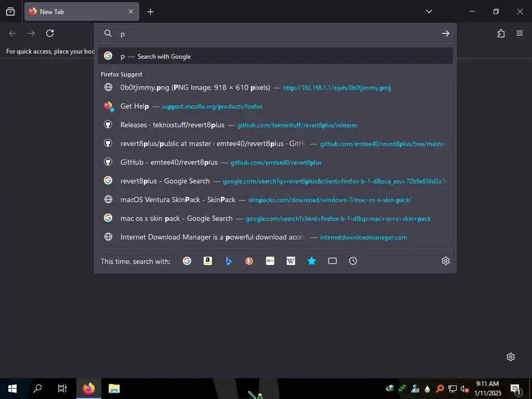Select p — Search with Google suggestion
This screenshot has height=399, width=532.
tap(275, 56)
